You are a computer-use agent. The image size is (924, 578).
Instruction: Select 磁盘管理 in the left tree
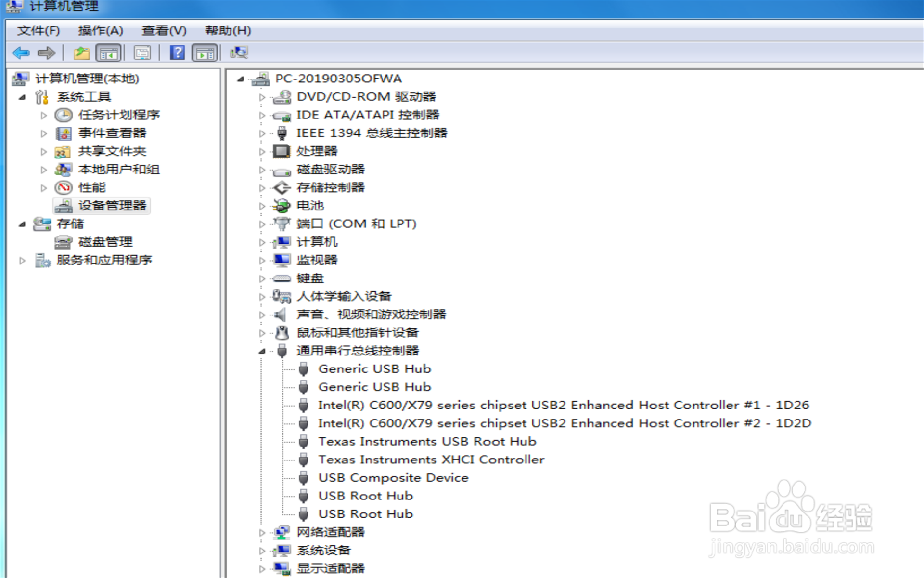click(105, 242)
